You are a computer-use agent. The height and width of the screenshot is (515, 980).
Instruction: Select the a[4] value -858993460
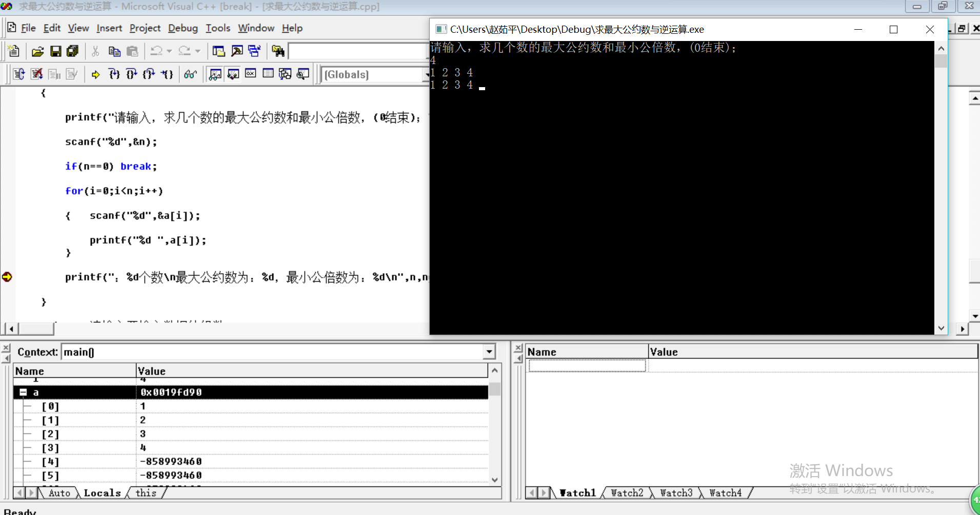point(171,462)
